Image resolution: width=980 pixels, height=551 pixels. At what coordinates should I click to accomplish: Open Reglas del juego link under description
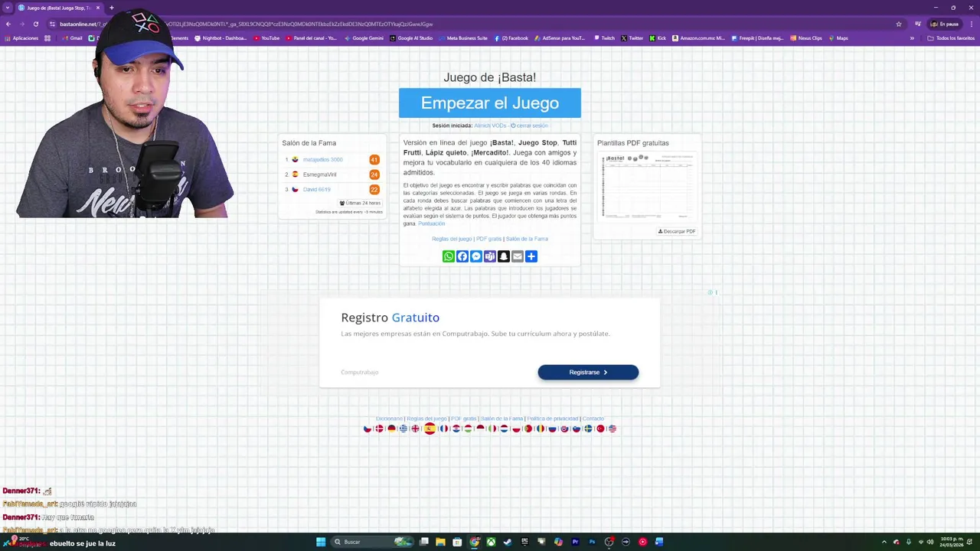pos(452,239)
